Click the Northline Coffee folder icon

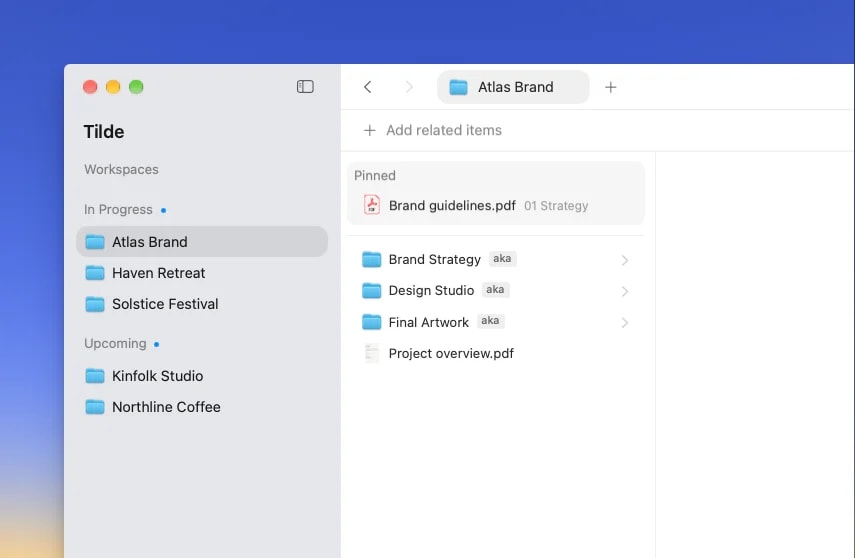(95, 406)
